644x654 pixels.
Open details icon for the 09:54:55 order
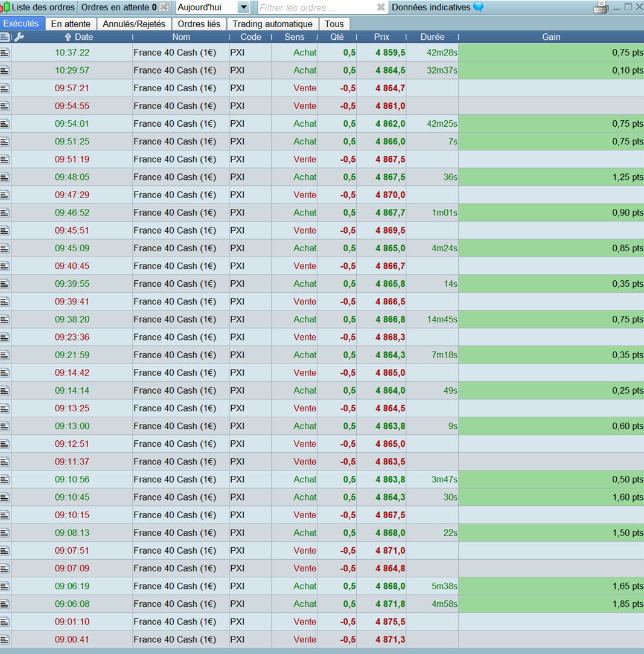tap(5, 106)
